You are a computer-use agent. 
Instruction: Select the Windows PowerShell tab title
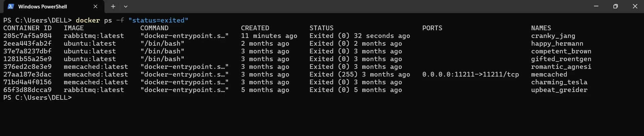click(x=43, y=6)
